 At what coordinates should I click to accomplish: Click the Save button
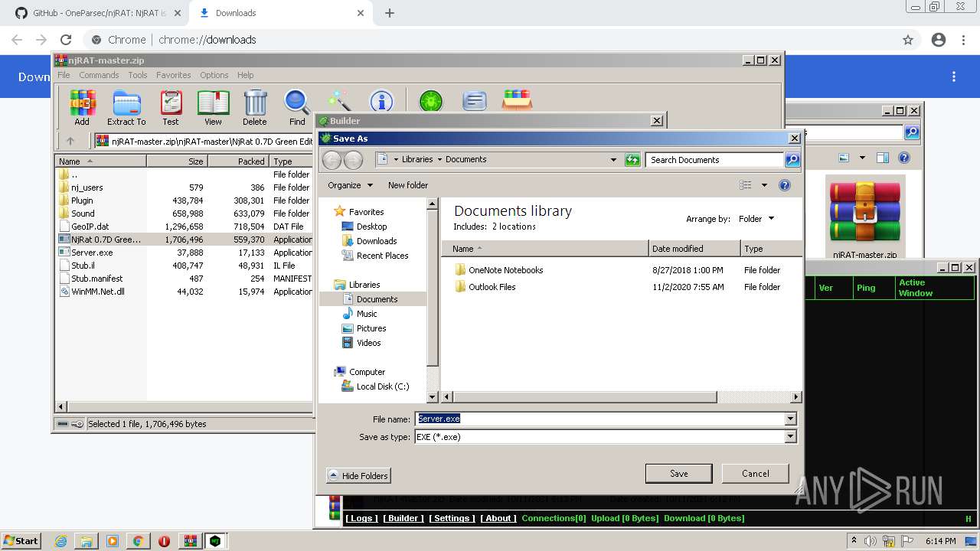coord(678,474)
